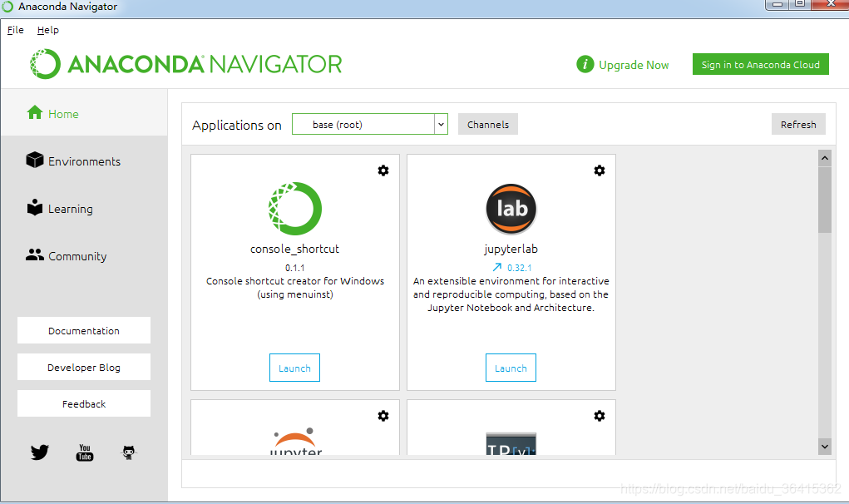Open the Help menu
849x504 pixels.
pyautogui.click(x=47, y=30)
